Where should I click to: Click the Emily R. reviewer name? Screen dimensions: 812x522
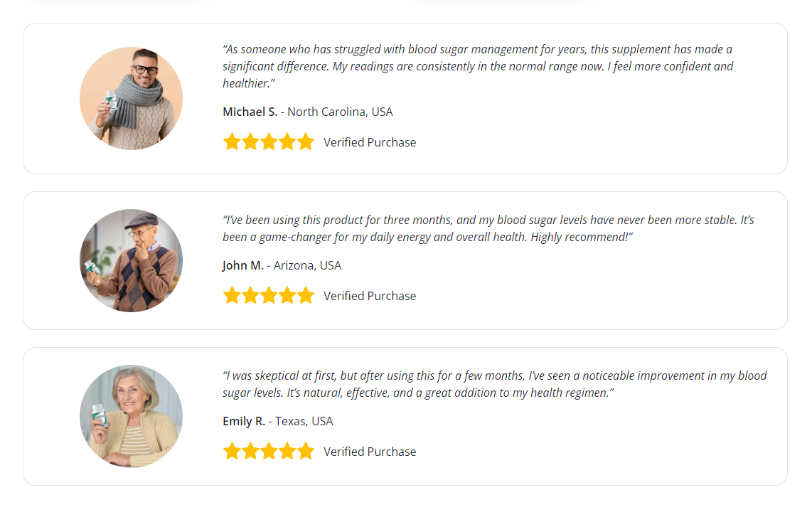[x=244, y=422]
